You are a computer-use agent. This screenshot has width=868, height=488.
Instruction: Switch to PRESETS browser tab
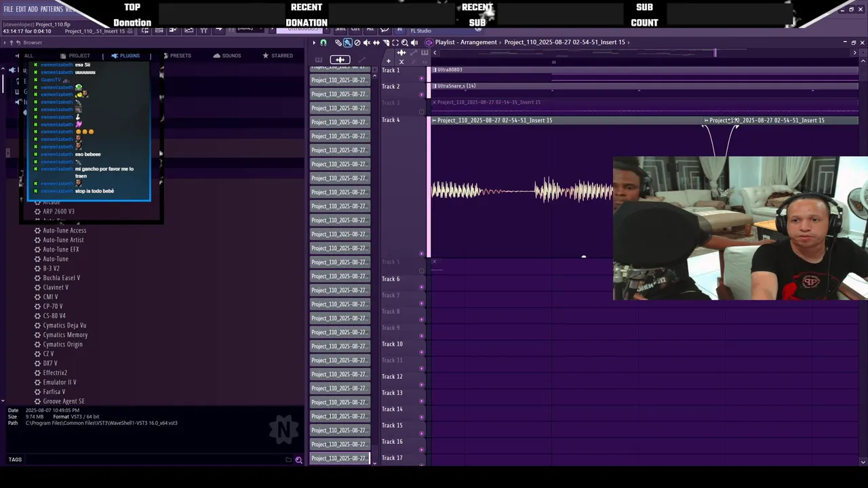click(176, 56)
